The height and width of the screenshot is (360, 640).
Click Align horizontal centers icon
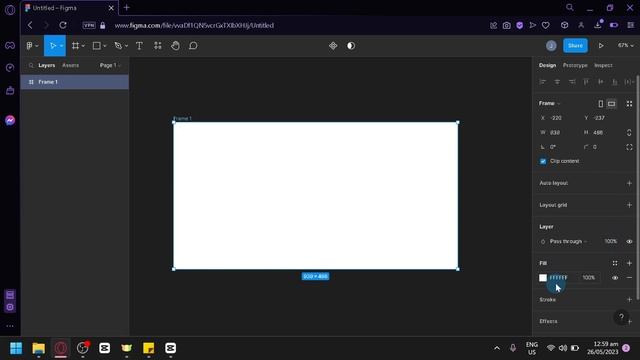557,82
